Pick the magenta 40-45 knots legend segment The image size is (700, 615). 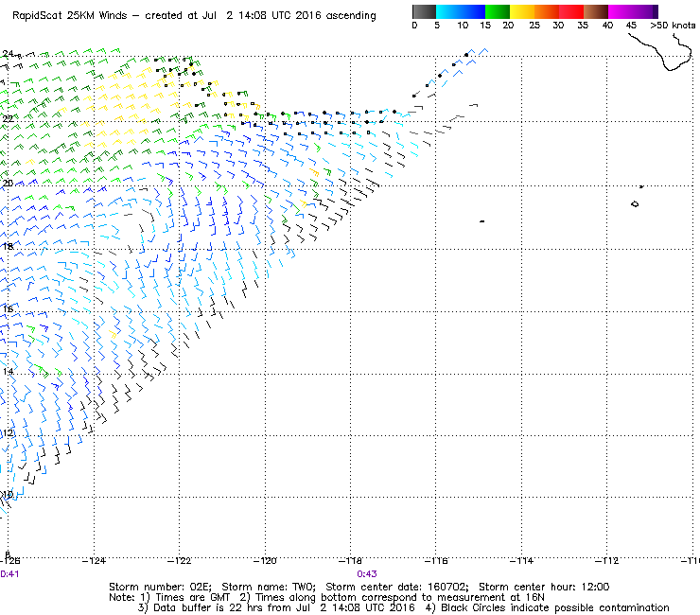(x=621, y=11)
